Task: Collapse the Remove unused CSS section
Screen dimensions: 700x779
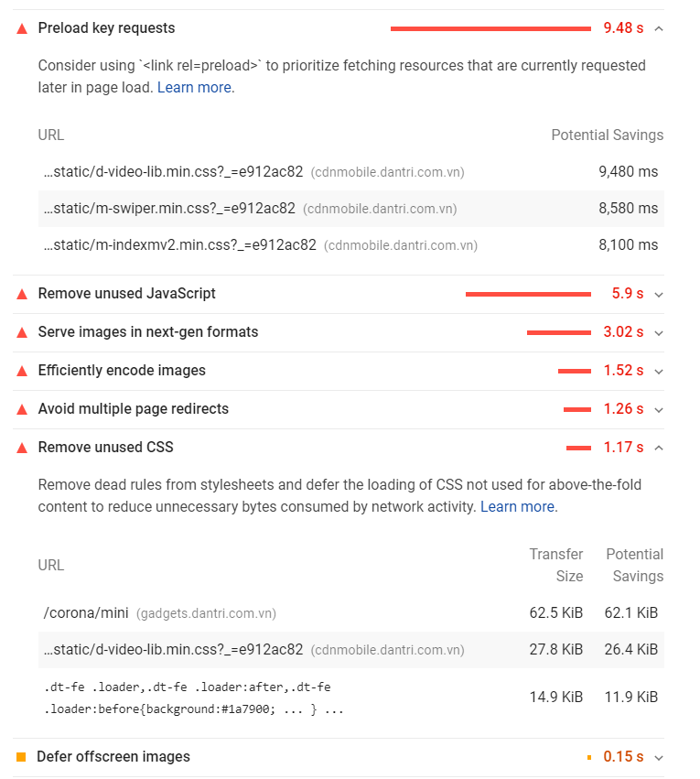Action: (x=659, y=448)
